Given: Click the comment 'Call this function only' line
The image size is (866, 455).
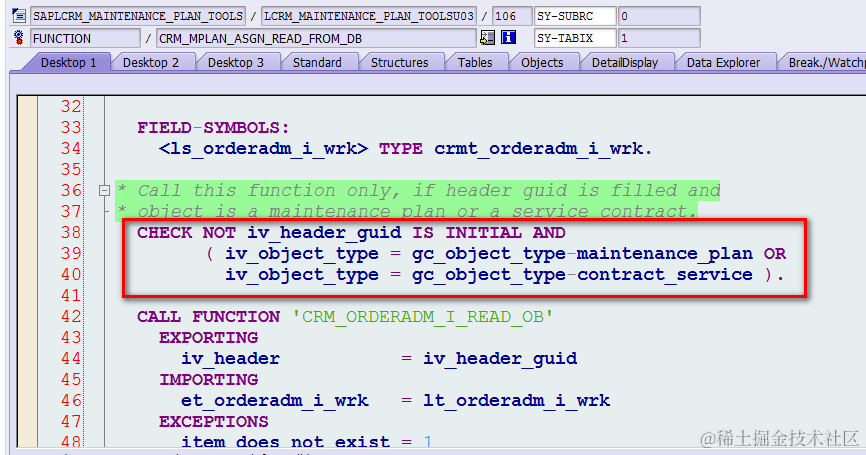Looking at the screenshot, I should 418,191.
